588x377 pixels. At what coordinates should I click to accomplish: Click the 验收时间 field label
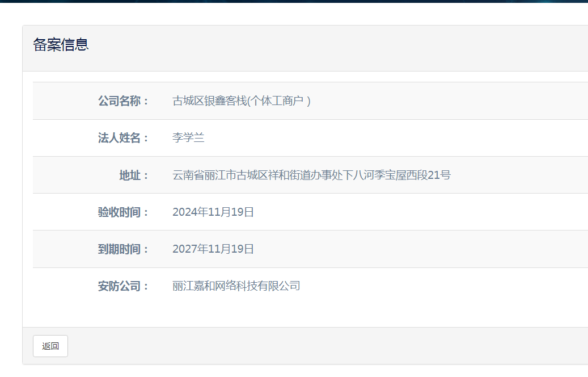(122, 212)
